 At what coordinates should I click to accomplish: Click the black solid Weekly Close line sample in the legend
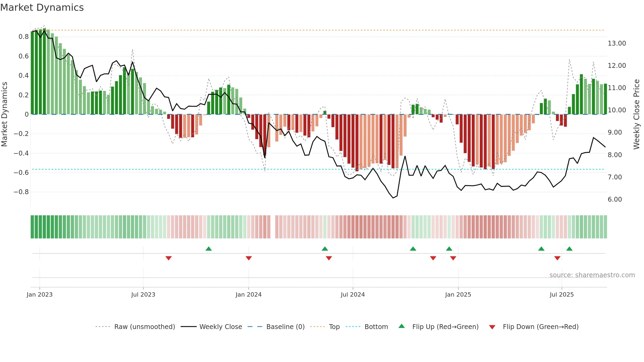click(x=189, y=327)
